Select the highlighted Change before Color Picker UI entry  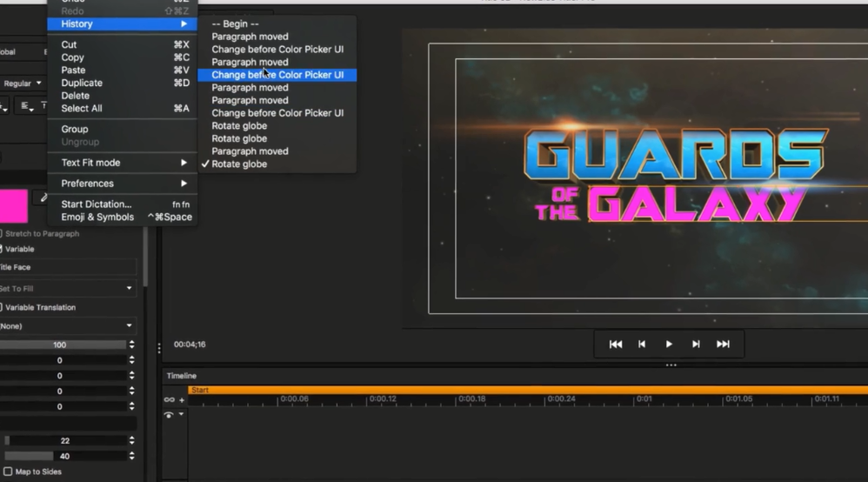click(277, 75)
